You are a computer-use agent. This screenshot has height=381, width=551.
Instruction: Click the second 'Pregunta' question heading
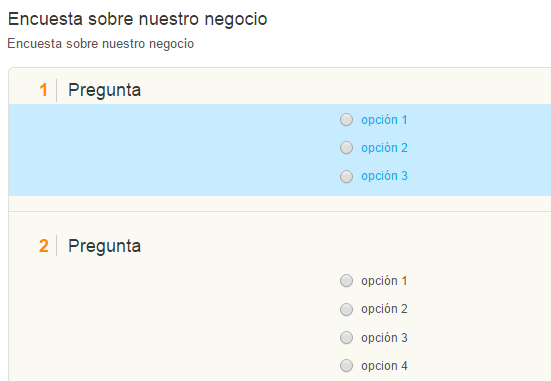(x=104, y=246)
